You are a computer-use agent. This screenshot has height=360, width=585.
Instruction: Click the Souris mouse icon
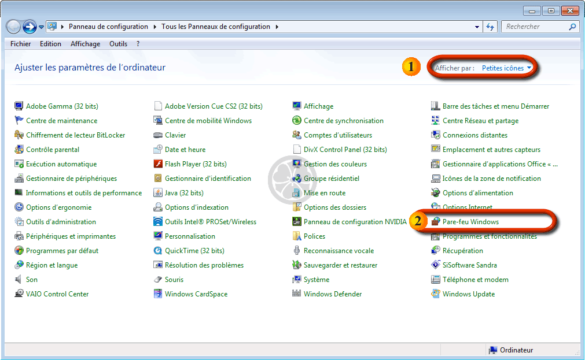point(158,279)
